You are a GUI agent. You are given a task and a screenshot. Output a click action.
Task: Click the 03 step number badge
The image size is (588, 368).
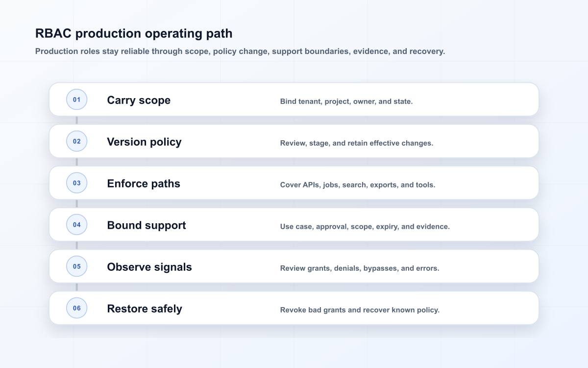click(77, 183)
